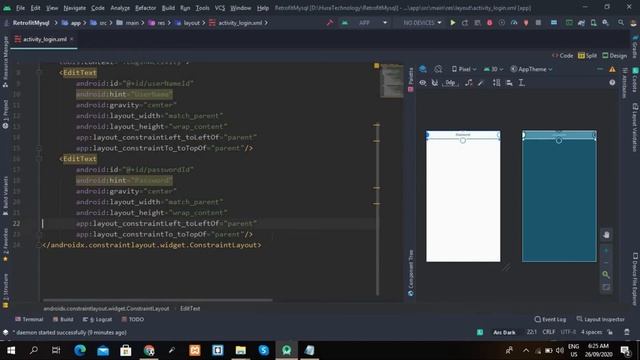Click the RetrofitMysql breadcrumb

pyautogui.click(x=31, y=23)
